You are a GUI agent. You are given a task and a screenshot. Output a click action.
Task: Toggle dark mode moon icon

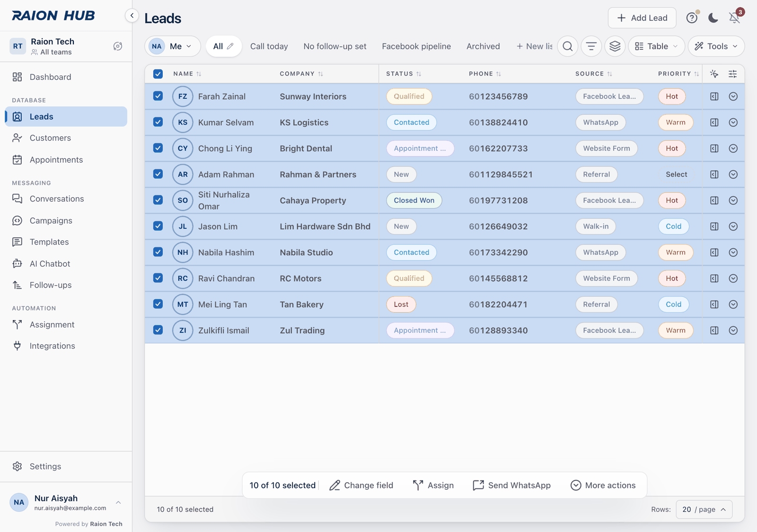point(713,18)
